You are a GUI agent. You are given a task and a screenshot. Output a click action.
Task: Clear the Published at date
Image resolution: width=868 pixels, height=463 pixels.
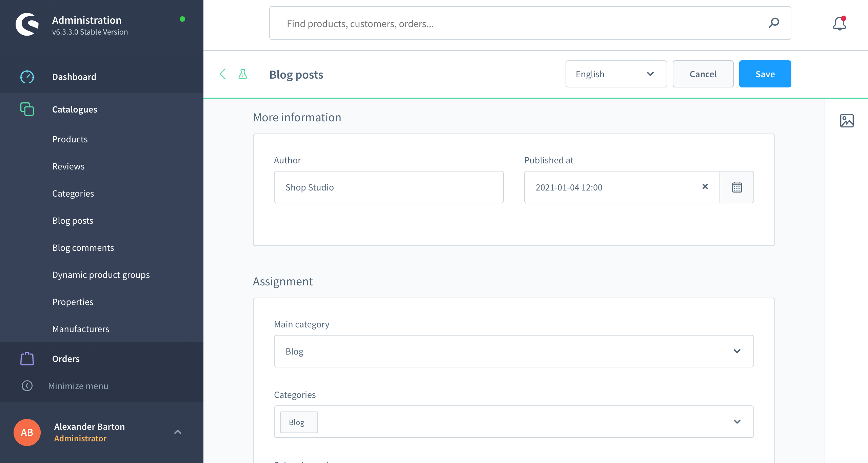coord(705,186)
